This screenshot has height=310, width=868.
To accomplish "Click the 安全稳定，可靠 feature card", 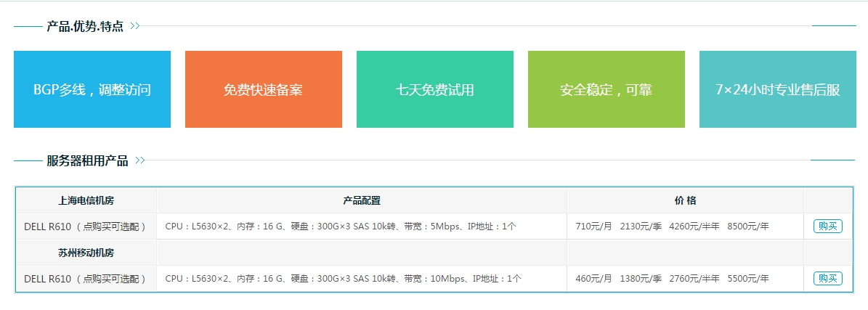I will point(607,89).
